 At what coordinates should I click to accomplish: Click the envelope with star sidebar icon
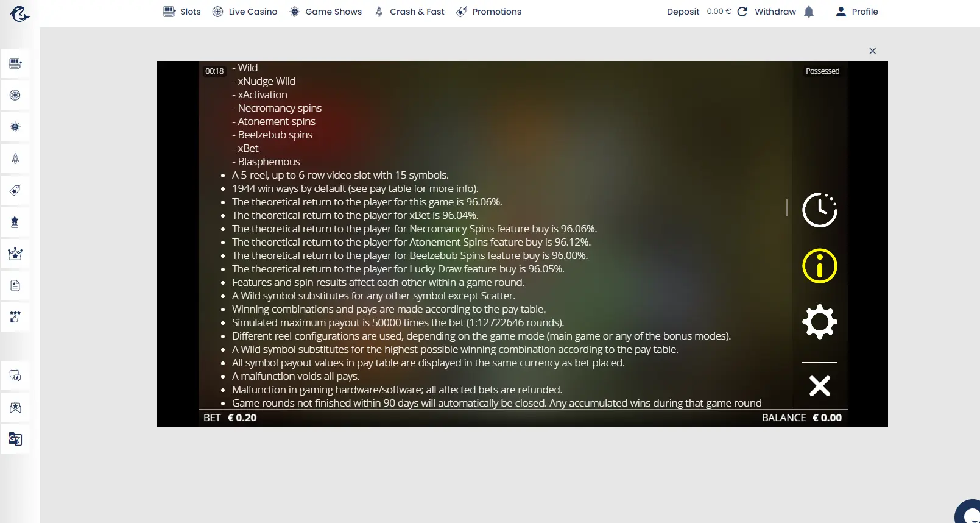point(15,407)
